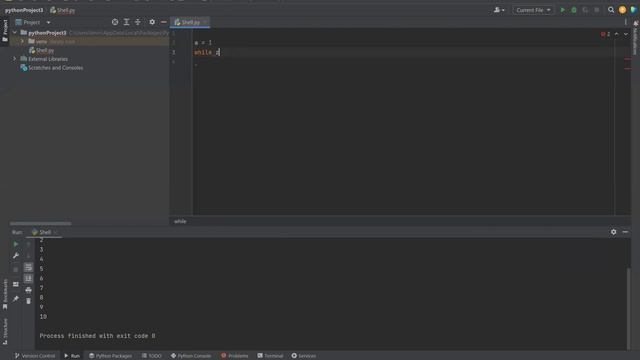
Task: Rerun Shell in the Run panel
Action: click(16, 244)
